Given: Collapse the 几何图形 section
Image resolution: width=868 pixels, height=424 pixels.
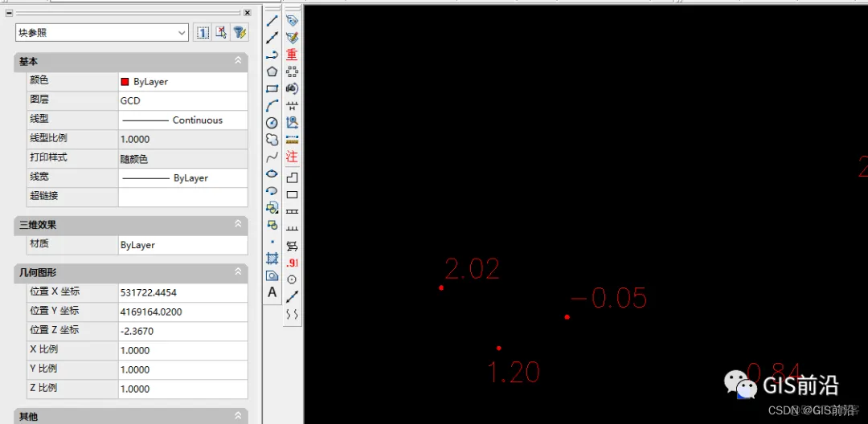Looking at the screenshot, I should (238, 272).
